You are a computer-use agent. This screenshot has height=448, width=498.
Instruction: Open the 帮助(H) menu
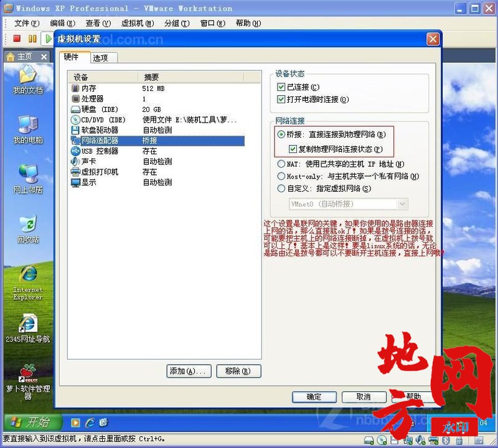click(x=248, y=23)
